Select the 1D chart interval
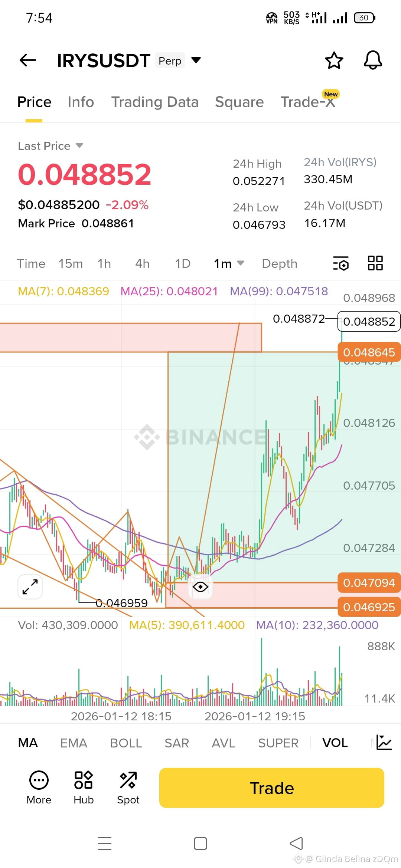The width and height of the screenshot is (401, 868). (x=183, y=263)
